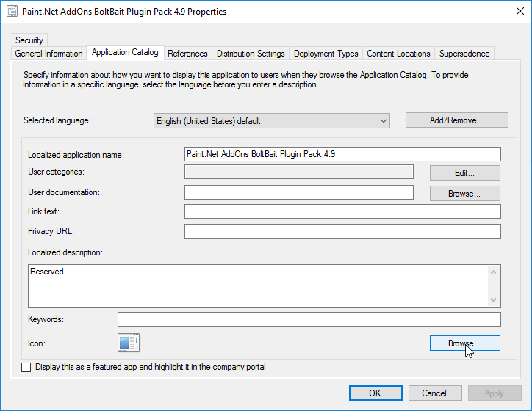Viewport: 532px width, 411px height.
Task: Click the window icon in the title bar
Action: point(11,12)
